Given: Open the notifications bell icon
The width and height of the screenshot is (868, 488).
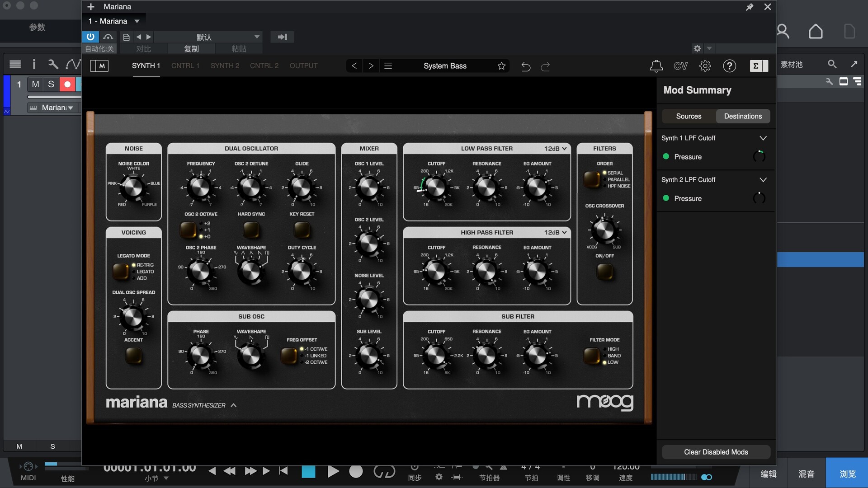Looking at the screenshot, I should coord(656,66).
